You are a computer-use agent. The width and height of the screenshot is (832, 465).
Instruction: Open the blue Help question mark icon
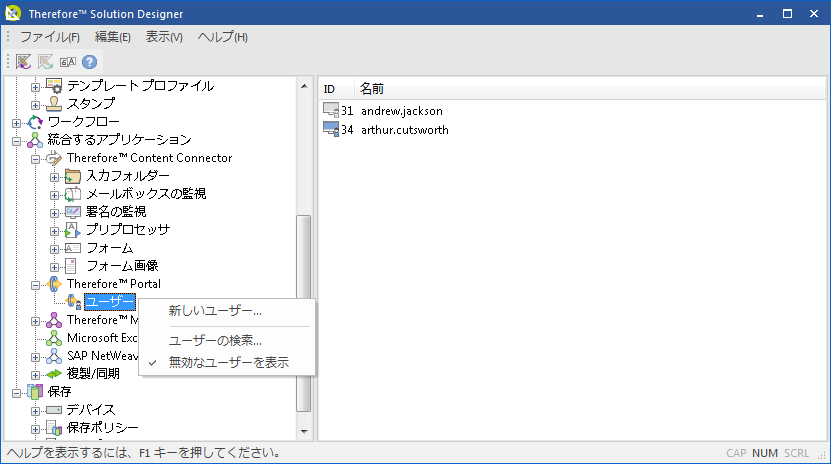pyautogui.click(x=90, y=62)
